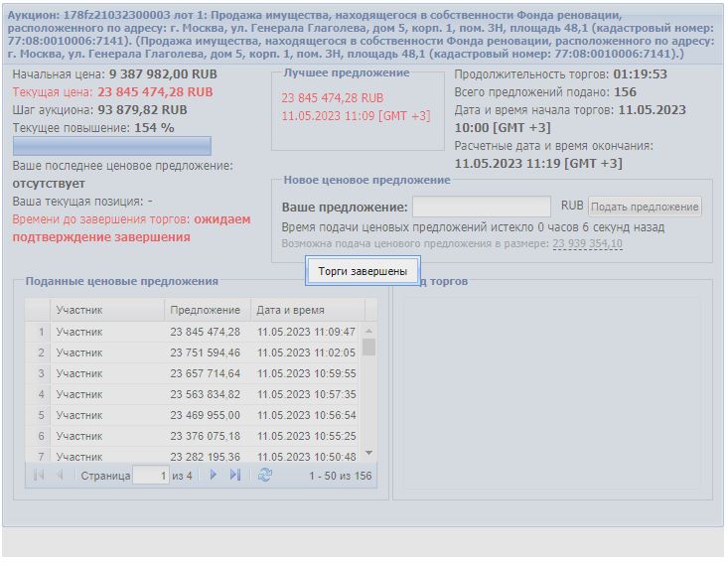This screenshot has width=728, height=562.
Task: Click the 'Ваше предложение' price input field
Action: 482,207
